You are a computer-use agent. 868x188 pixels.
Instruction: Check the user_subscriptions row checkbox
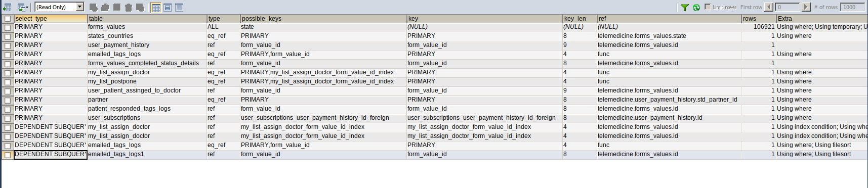8,118
